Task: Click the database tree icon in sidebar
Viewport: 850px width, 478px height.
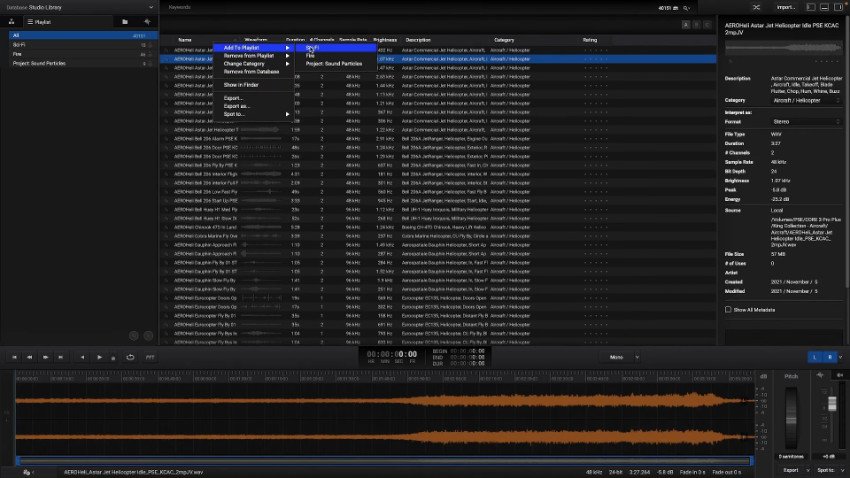Action: pyautogui.click(x=11, y=22)
